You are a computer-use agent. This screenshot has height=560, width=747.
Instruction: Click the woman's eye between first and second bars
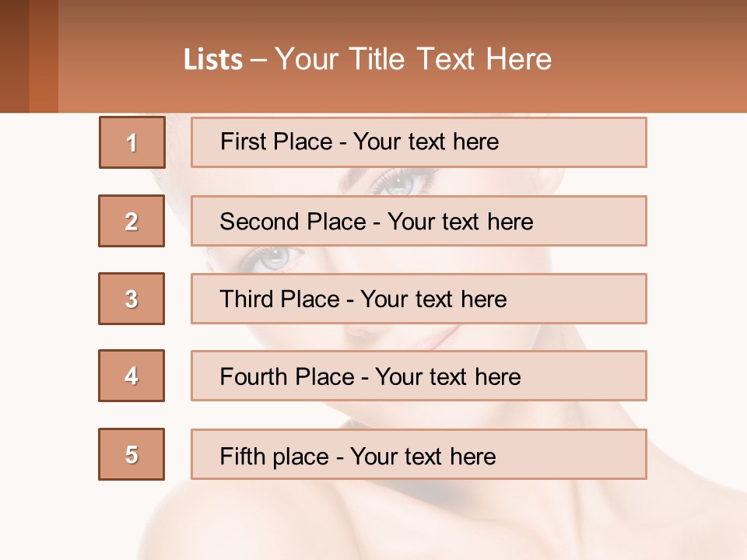(398, 183)
